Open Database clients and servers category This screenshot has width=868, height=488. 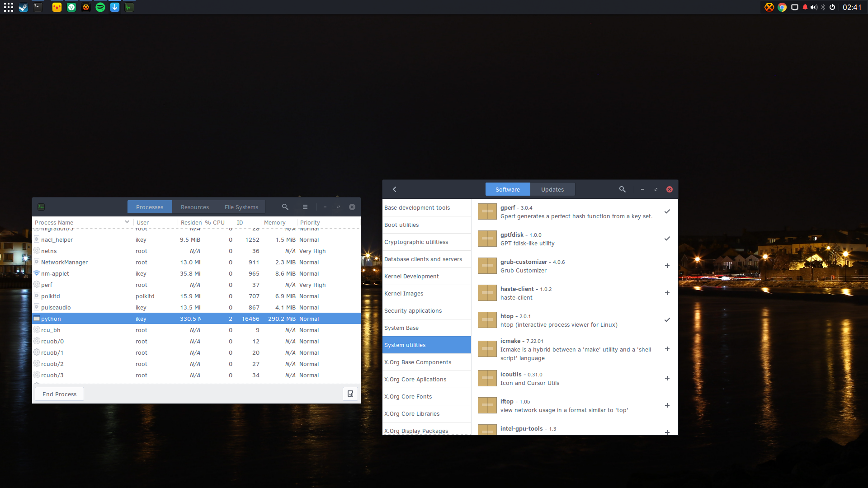point(427,259)
